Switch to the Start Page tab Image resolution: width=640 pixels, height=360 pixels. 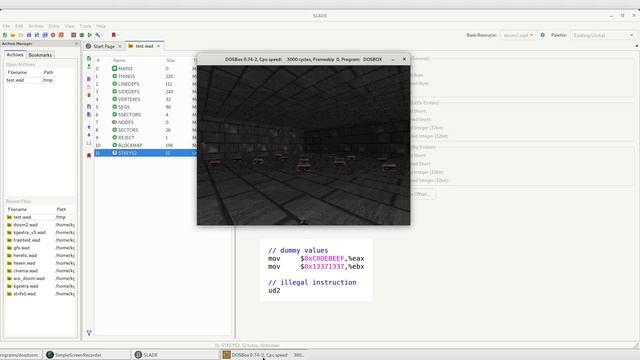coord(104,47)
